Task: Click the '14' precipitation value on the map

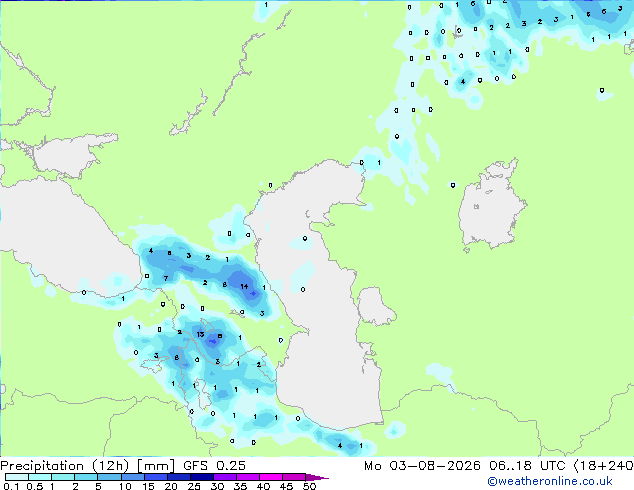Action: pos(244,286)
